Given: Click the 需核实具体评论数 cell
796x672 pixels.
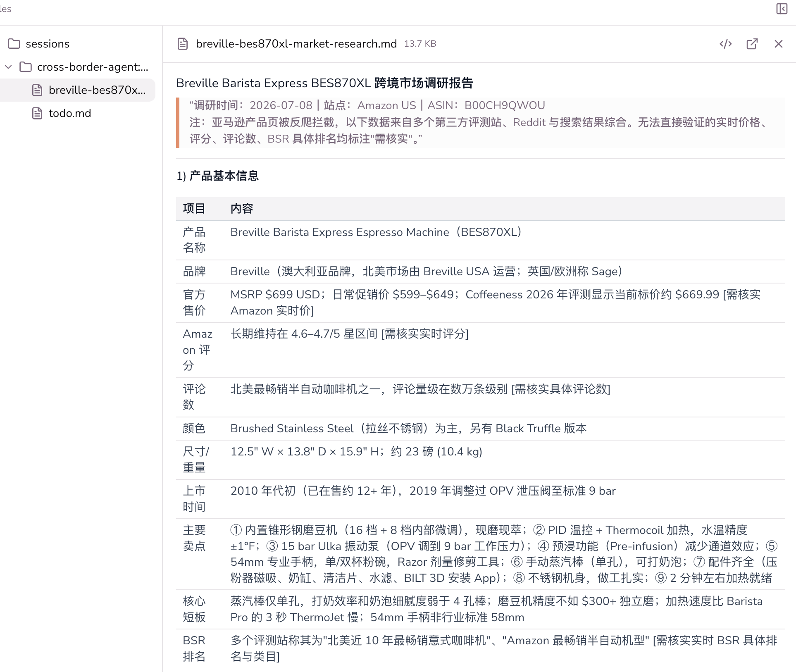Looking at the screenshot, I should [420, 389].
